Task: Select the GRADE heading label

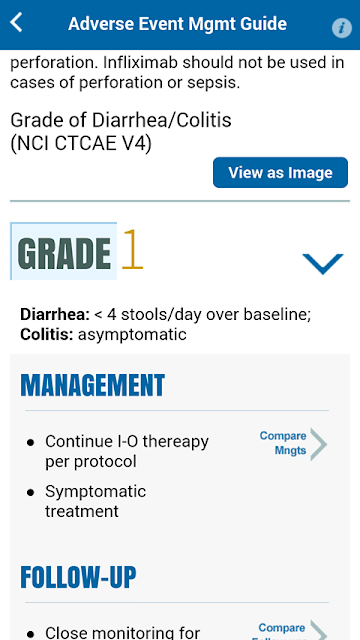Action: (64, 251)
